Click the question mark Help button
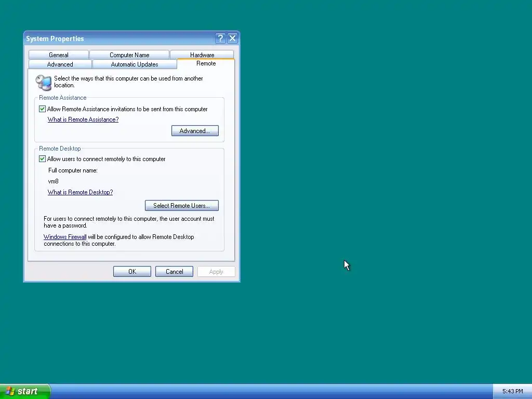This screenshot has width=532, height=399. [x=220, y=38]
